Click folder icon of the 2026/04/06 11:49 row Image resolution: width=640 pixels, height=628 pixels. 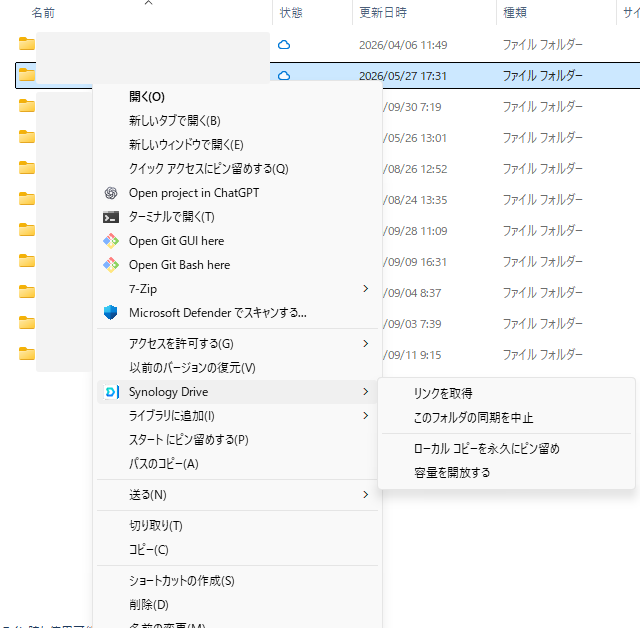(27, 44)
